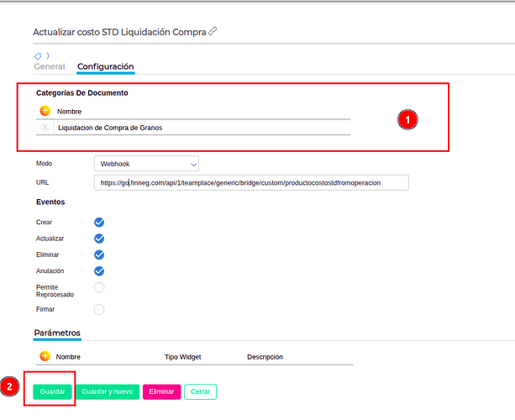This screenshot has width=515, height=420.
Task: Remove Liquidacion de Compra de Granos with X
Action: coord(45,128)
